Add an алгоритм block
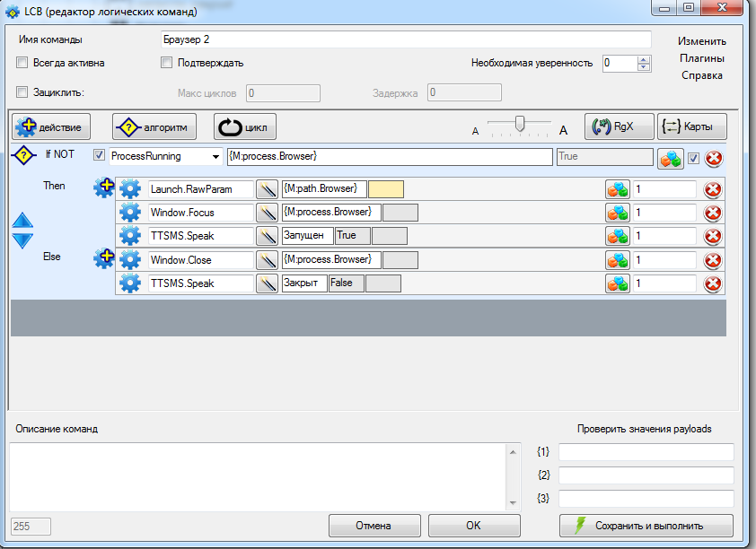This screenshot has width=756, height=549. [154, 127]
